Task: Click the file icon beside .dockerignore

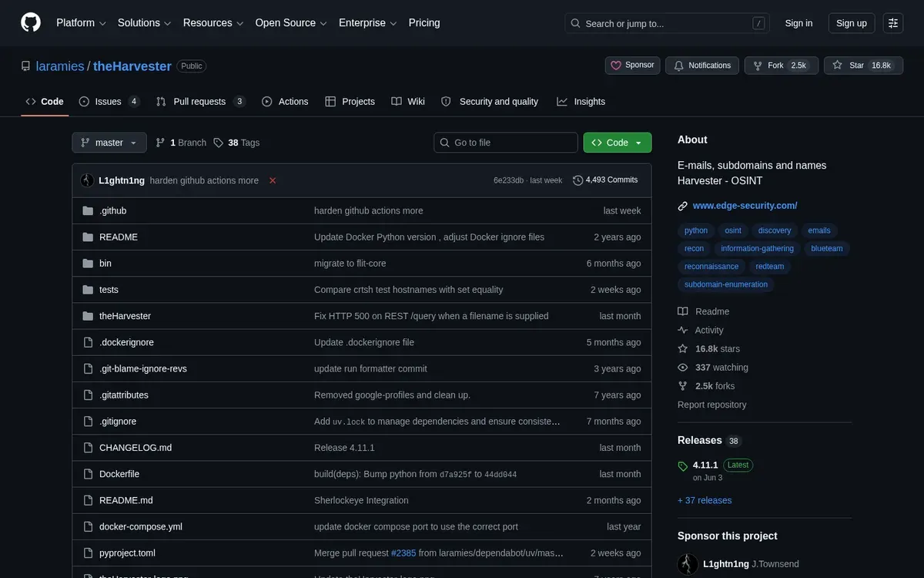Action: click(88, 342)
